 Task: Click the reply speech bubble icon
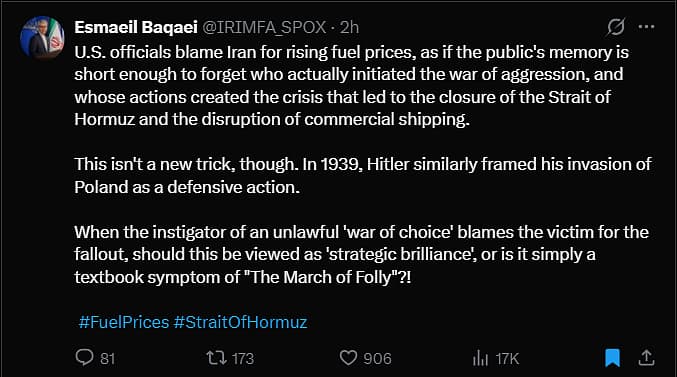pyautogui.click(x=84, y=358)
